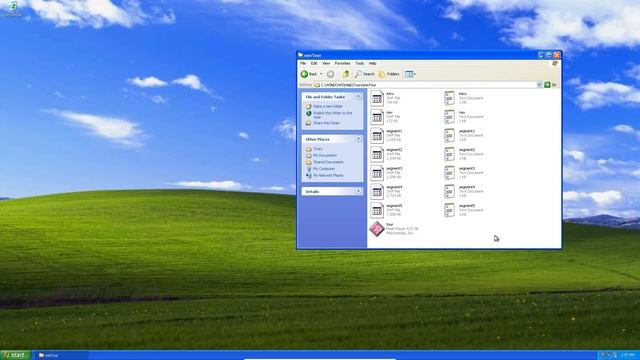Click the Start button

point(16,355)
